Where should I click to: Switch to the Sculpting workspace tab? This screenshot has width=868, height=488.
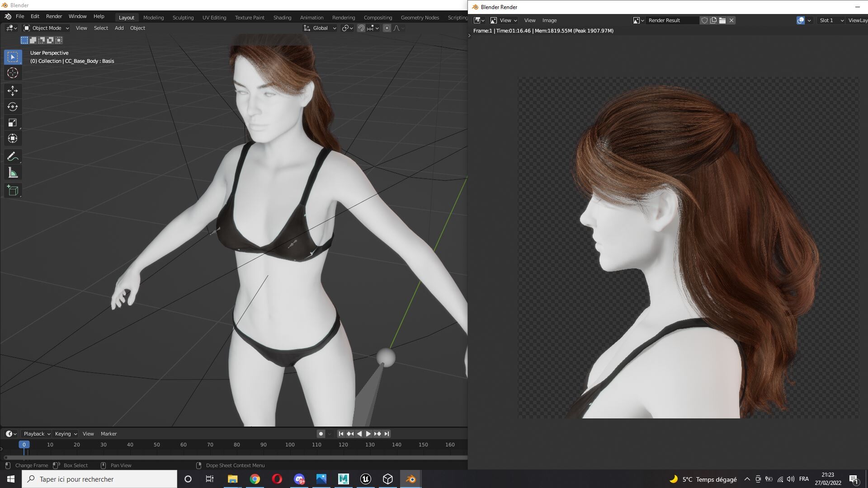point(183,18)
